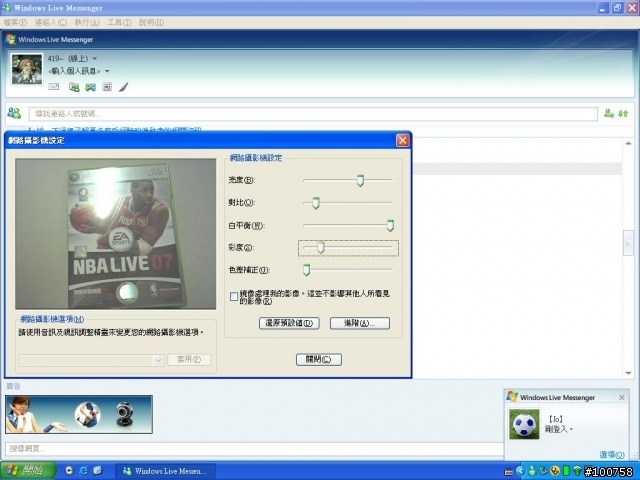Click the third quick launch icon on taskbar
This screenshot has height=480, width=640.
click(98, 471)
